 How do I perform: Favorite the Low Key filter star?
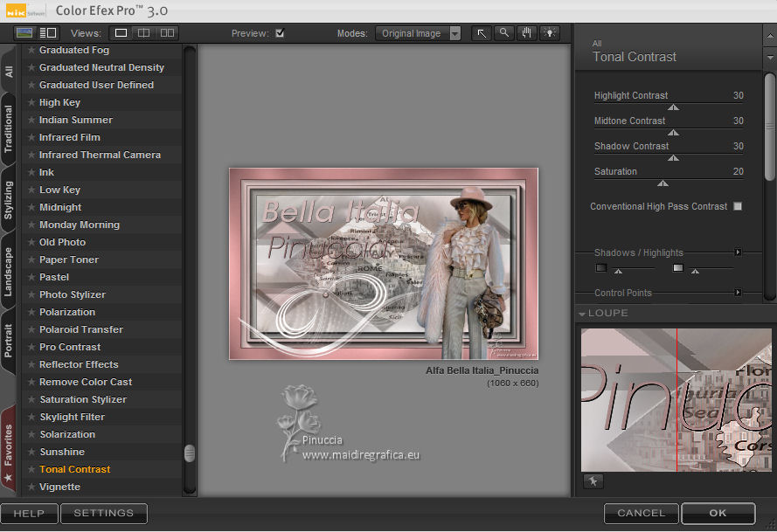pos(31,190)
